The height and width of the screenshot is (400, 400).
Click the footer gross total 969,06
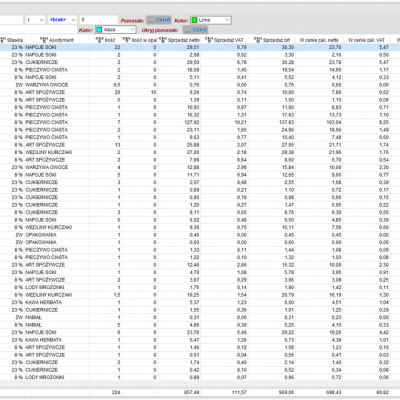pos(287,392)
